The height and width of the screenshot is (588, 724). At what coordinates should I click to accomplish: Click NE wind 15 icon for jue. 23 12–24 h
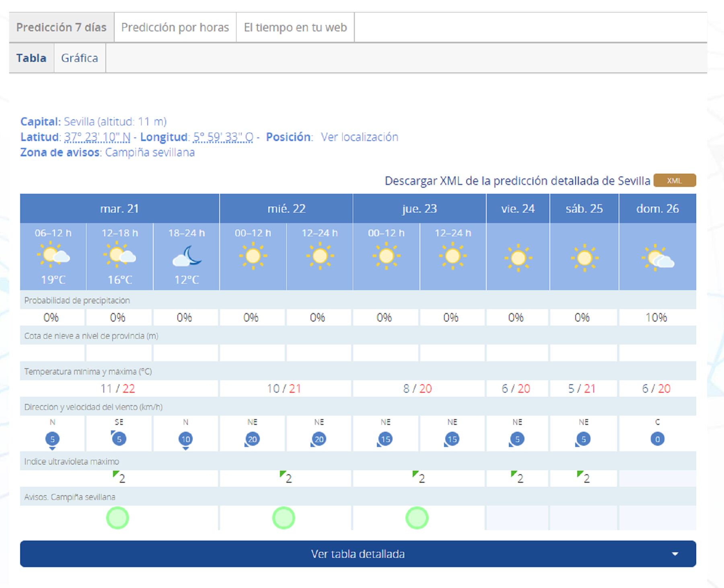pyautogui.click(x=452, y=439)
